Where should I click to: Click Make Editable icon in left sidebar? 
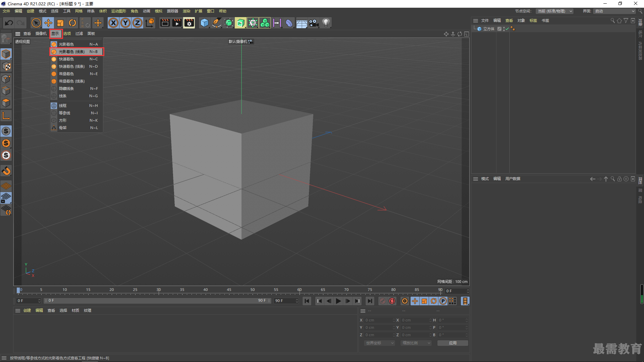(6, 39)
